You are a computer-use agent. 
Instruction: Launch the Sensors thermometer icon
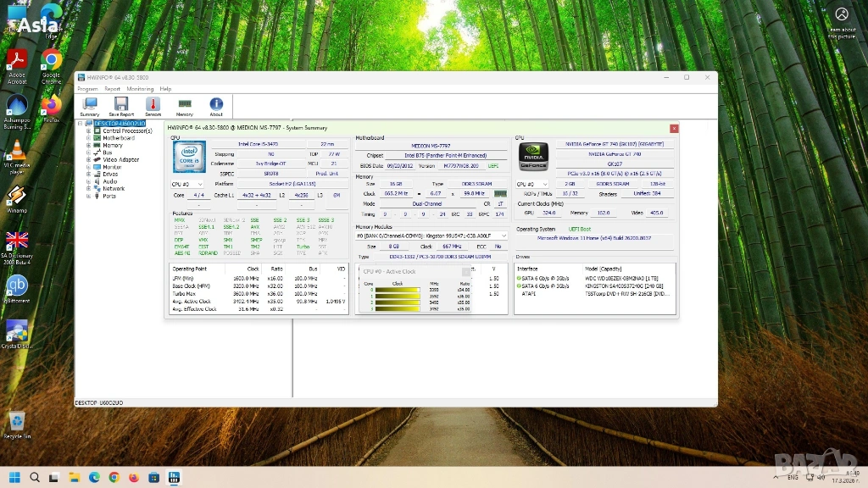tap(153, 105)
